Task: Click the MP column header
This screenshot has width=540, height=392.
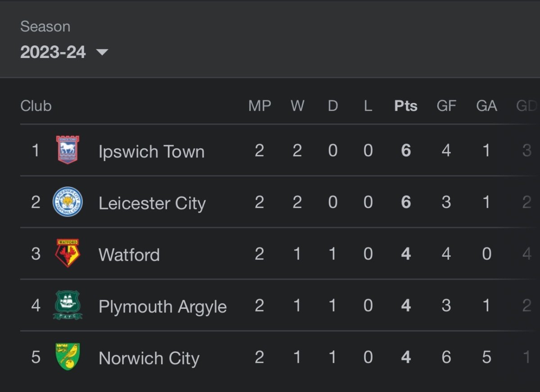Action: click(x=260, y=106)
